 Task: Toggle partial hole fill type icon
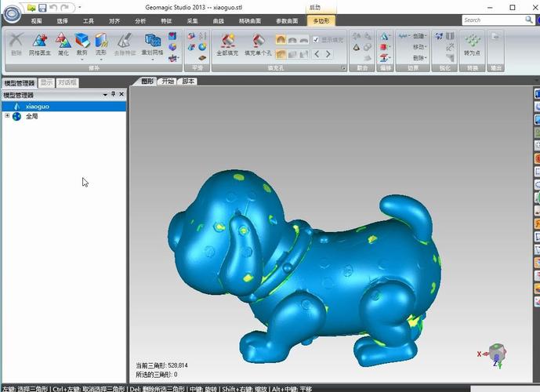pos(292,54)
